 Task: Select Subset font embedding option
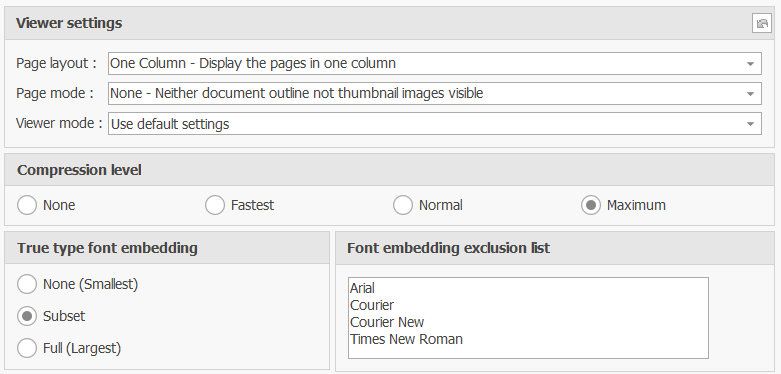[x=27, y=316]
